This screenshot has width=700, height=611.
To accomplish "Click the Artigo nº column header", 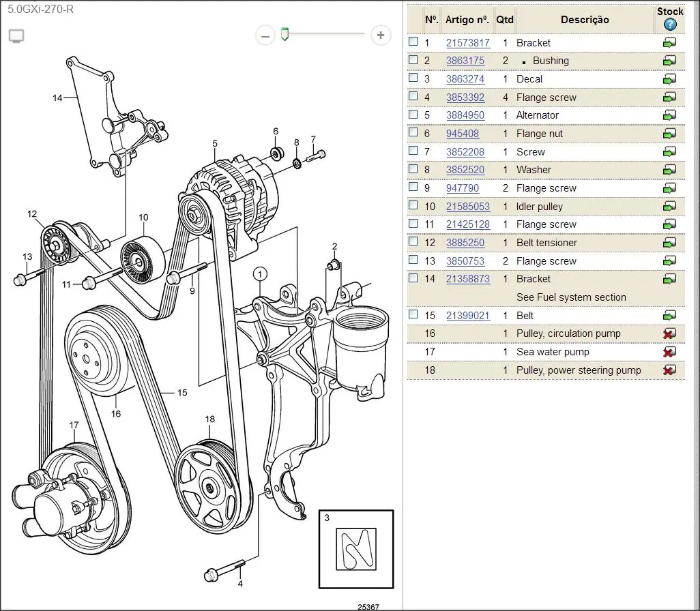I will tap(467, 20).
